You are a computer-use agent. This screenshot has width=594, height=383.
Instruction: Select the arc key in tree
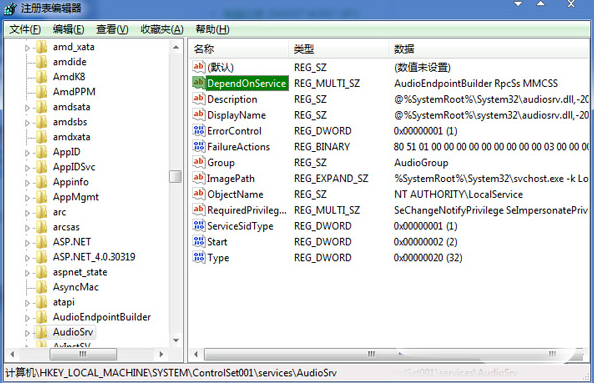59,212
